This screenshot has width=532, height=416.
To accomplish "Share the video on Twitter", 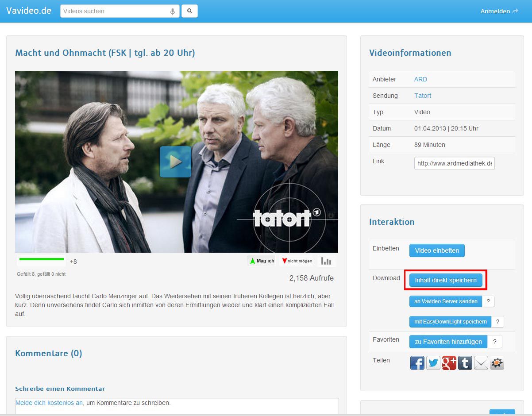I will [433, 363].
